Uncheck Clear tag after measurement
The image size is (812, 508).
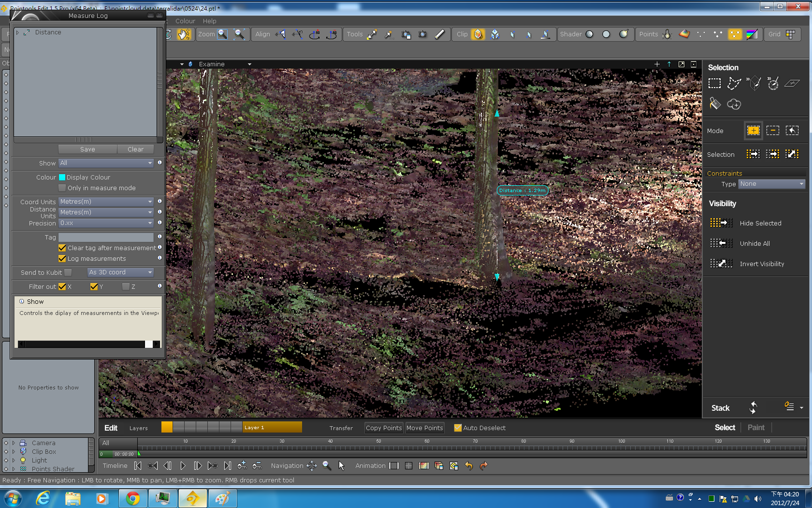[x=62, y=248]
